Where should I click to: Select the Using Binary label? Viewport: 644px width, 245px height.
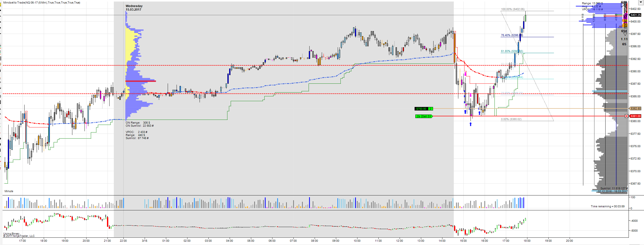coord(11,234)
